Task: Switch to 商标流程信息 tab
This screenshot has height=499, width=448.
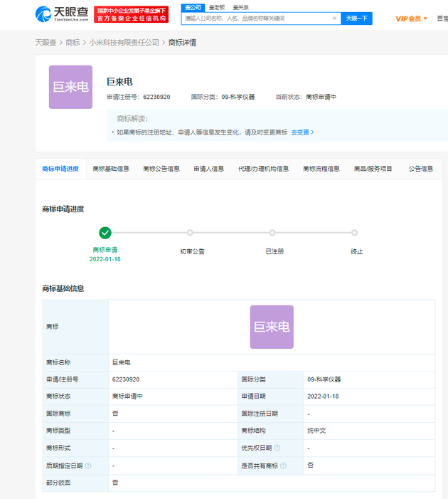Action: pos(321,169)
